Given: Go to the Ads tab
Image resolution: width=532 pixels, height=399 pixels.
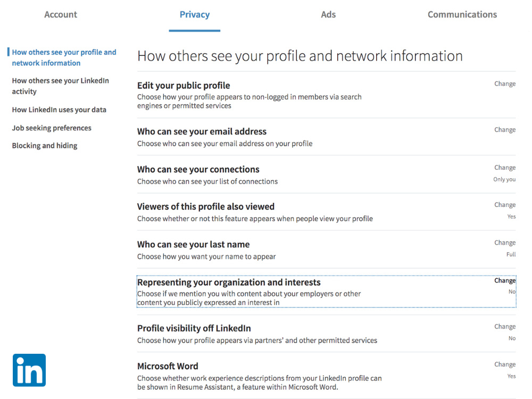Looking at the screenshot, I should coord(328,15).
